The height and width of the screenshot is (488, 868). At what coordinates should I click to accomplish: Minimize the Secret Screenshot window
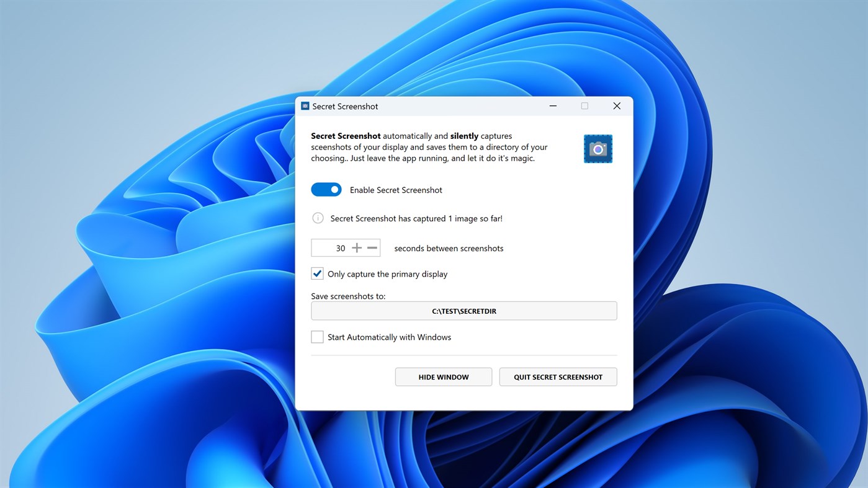[552, 105]
